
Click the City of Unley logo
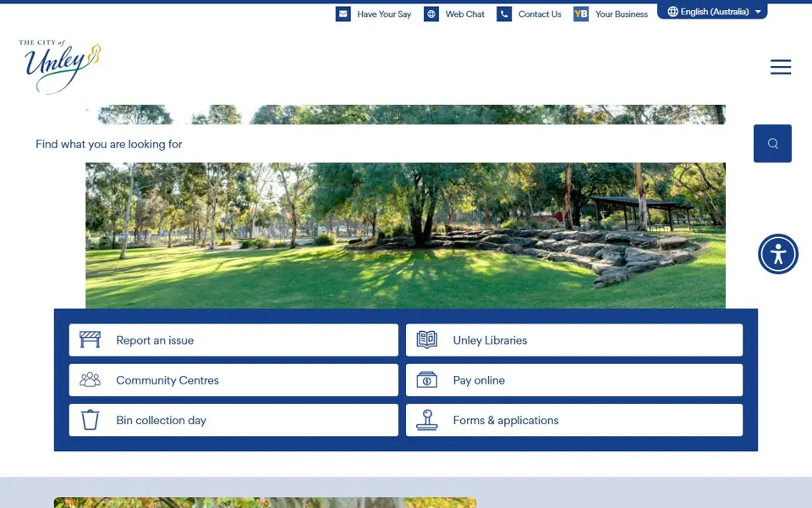tap(60, 67)
